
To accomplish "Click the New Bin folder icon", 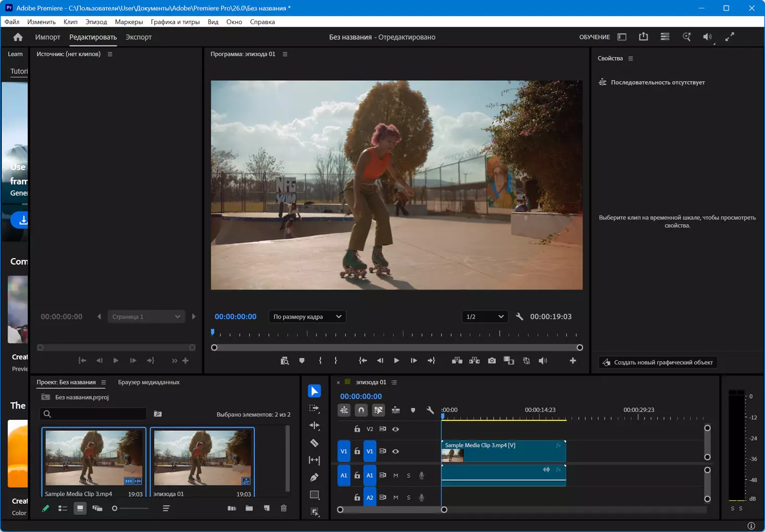I will pos(249,508).
